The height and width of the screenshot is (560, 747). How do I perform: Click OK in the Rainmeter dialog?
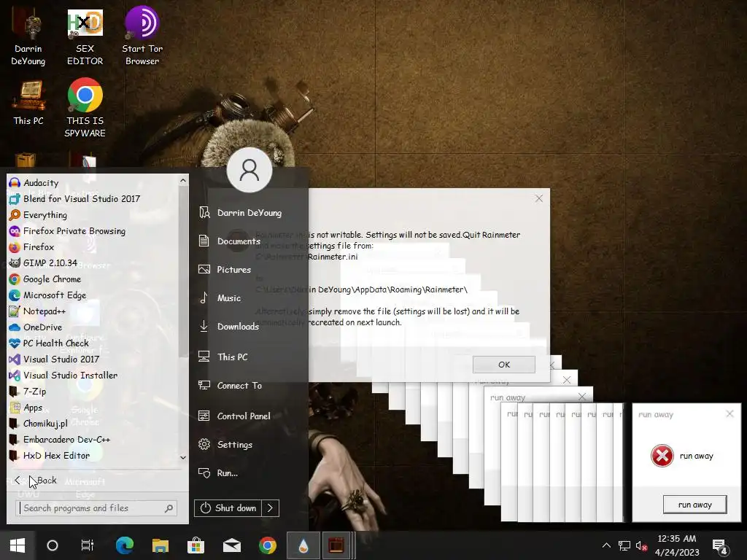pos(504,365)
